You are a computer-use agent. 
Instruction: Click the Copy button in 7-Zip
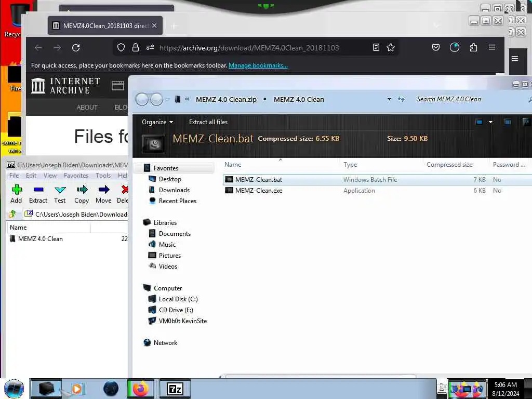point(82,194)
